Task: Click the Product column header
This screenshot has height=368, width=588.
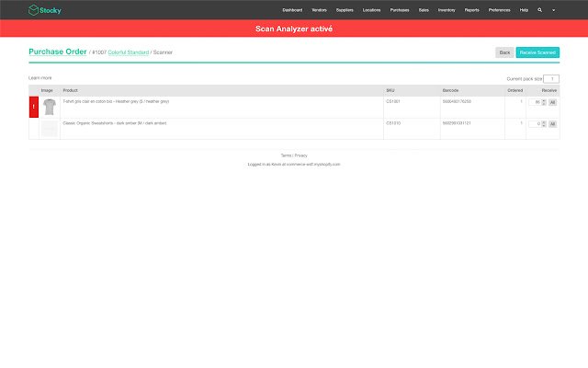Action: (70, 90)
